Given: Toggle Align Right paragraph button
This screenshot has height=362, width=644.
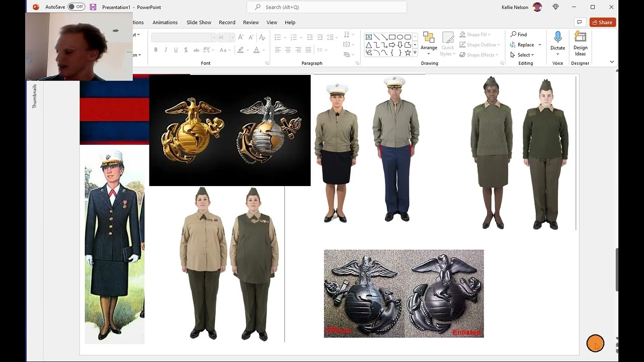Looking at the screenshot, I should (x=298, y=50).
